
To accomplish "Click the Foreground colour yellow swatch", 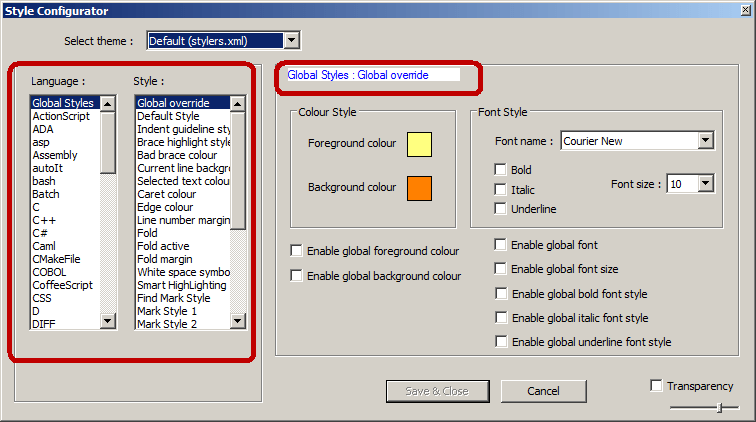I will tap(419, 144).
